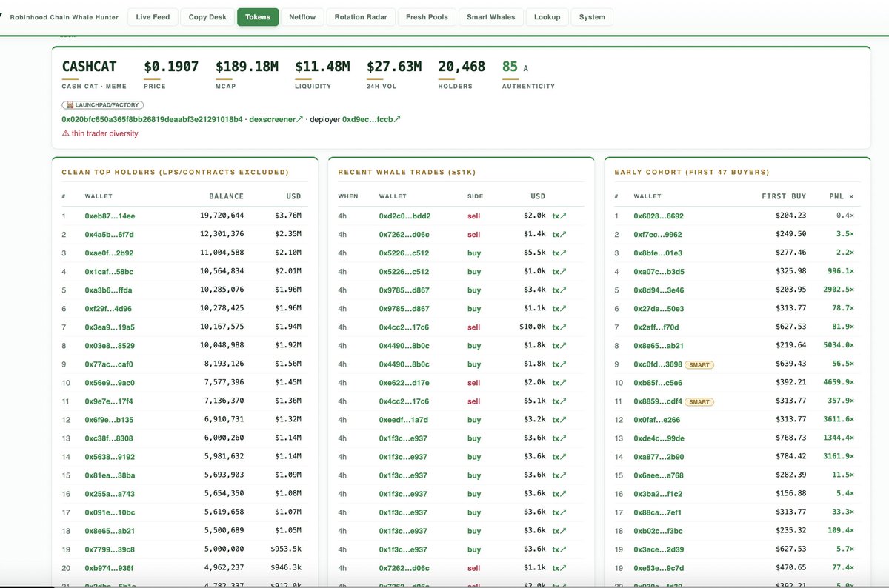Go to the Netflow tab
Viewport: 889px width, 588px height.
tap(302, 17)
